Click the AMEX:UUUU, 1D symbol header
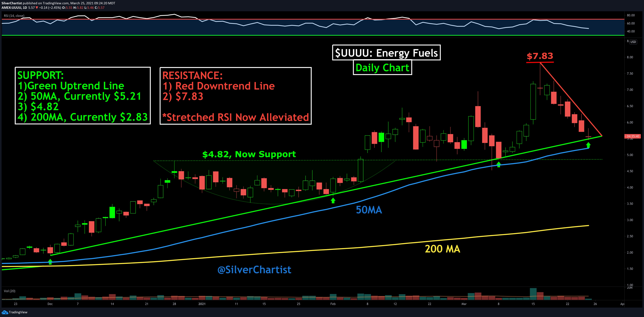This screenshot has height=317, width=644. [x=14, y=8]
